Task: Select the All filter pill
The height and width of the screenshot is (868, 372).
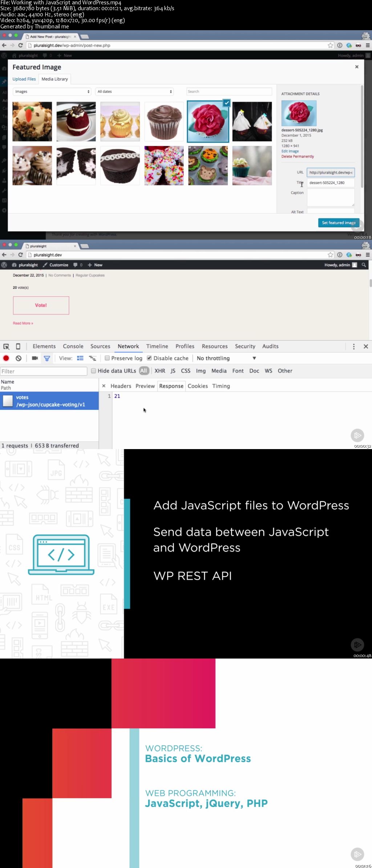Action: point(144,371)
